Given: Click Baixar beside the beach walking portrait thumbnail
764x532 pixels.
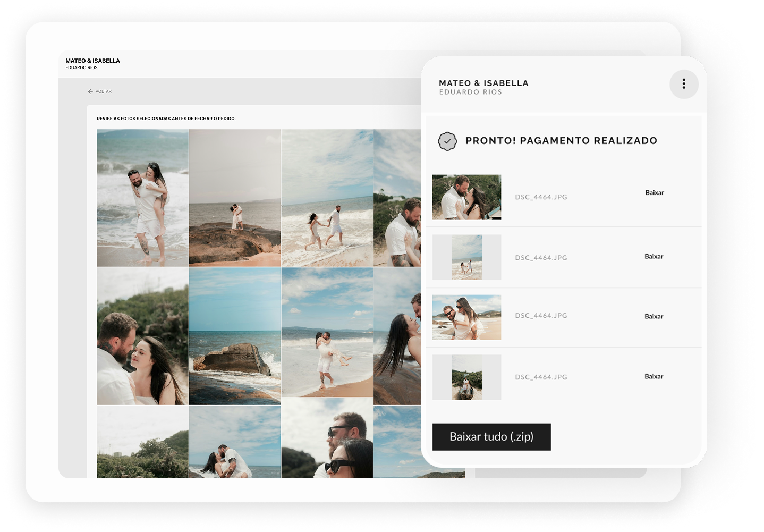Looking at the screenshot, I should (653, 257).
